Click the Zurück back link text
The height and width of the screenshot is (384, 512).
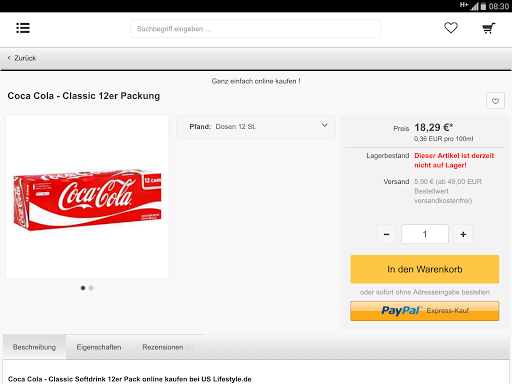click(25, 58)
